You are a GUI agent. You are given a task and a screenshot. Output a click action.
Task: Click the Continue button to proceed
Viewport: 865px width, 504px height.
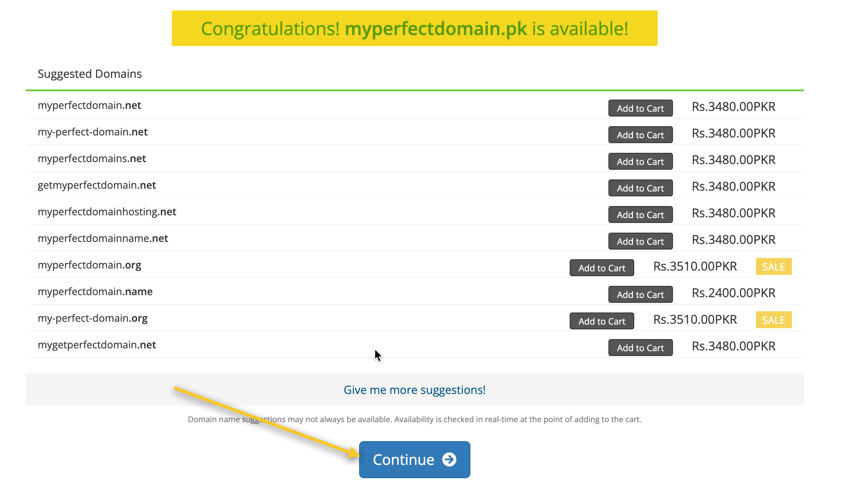(x=414, y=460)
